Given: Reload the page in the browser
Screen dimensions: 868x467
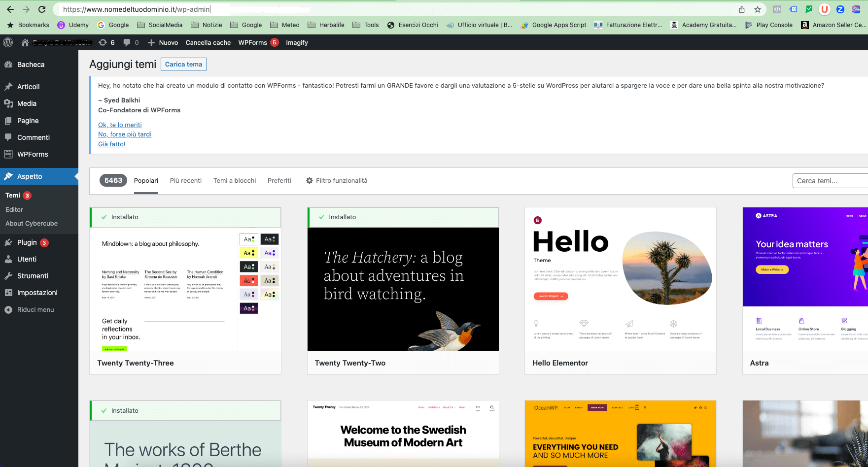Looking at the screenshot, I should (41, 9).
